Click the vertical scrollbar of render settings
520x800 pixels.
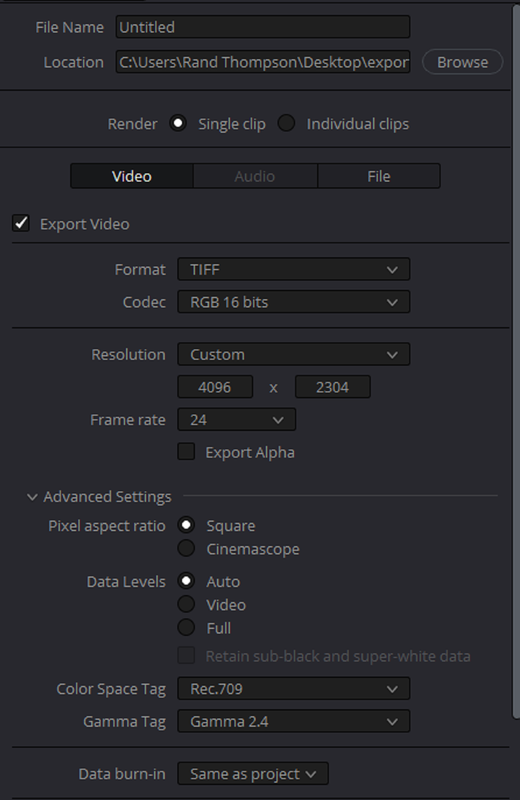click(x=516, y=362)
